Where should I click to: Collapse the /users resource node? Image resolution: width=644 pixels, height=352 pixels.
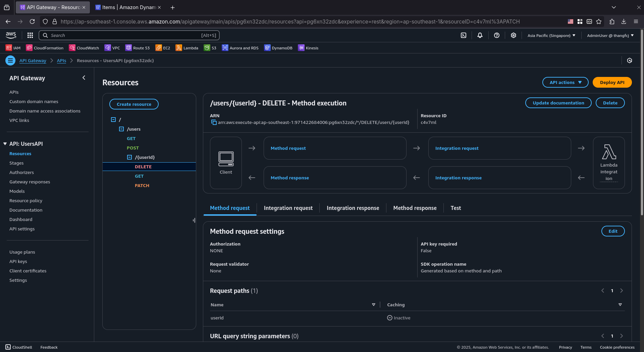point(121,129)
